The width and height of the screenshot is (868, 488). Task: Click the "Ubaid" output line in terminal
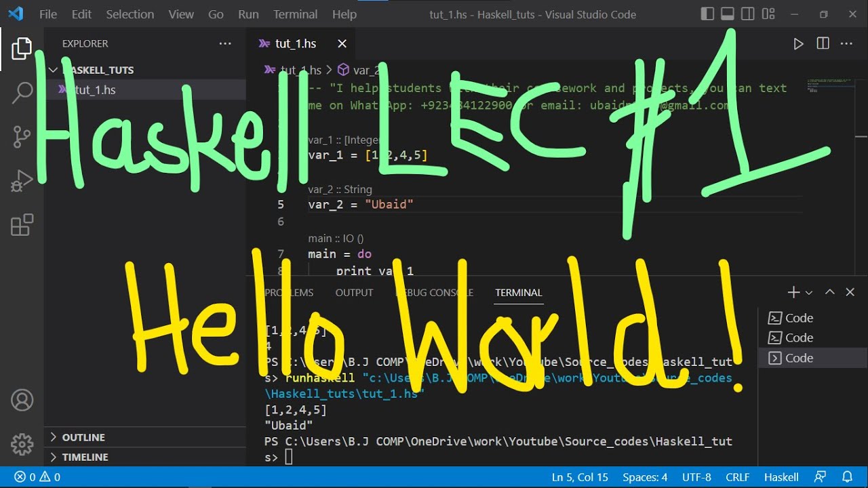[x=289, y=426]
